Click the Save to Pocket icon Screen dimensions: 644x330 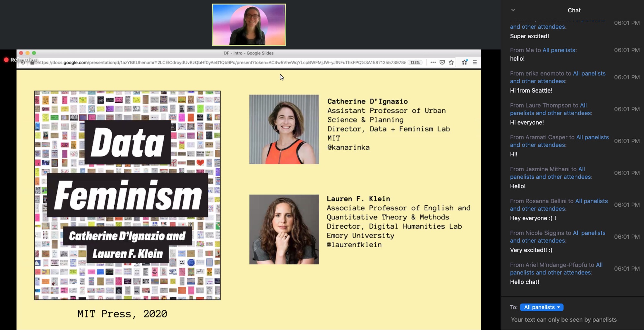tap(442, 62)
